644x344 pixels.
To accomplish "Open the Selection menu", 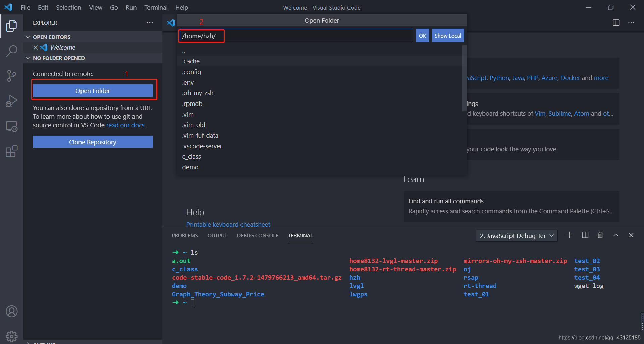I will tap(68, 7).
